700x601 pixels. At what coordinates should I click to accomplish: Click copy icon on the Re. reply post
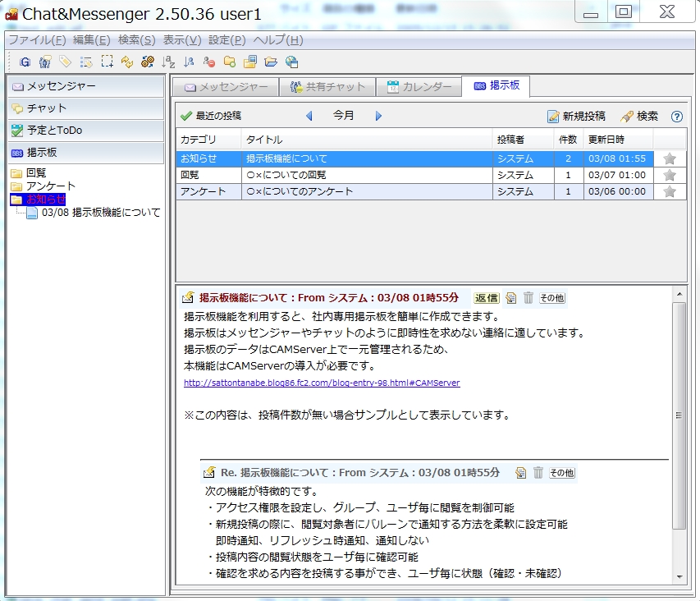tap(520, 473)
